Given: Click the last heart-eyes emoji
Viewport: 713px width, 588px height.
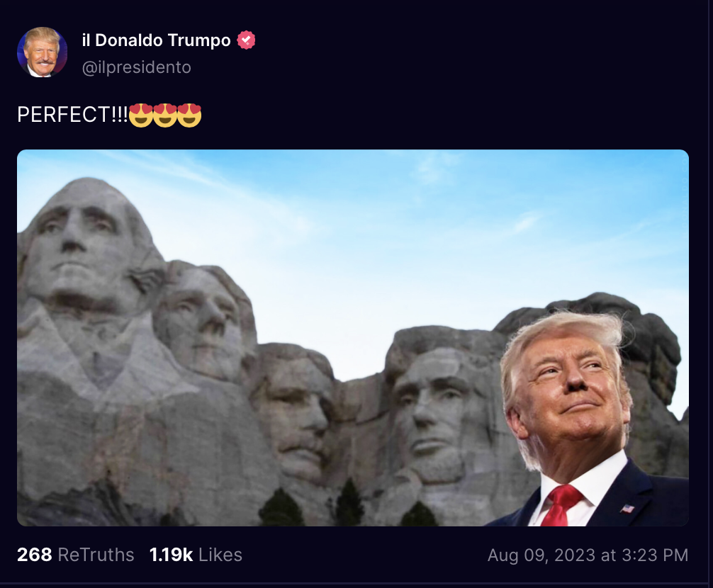Looking at the screenshot, I should tap(189, 115).
